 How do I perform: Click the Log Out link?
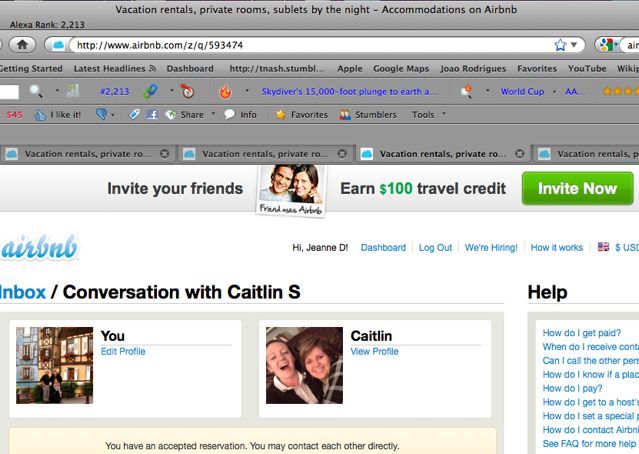click(435, 247)
